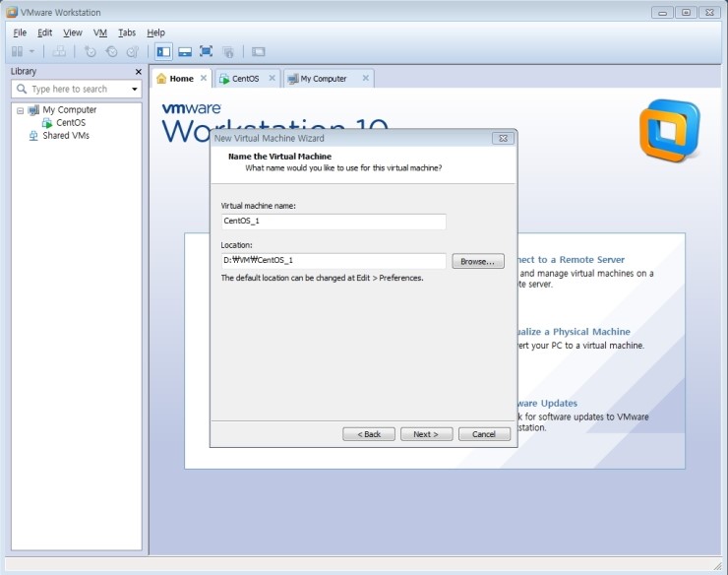Close the Home tab
This screenshot has width=728, height=575.
[x=204, y=78]
